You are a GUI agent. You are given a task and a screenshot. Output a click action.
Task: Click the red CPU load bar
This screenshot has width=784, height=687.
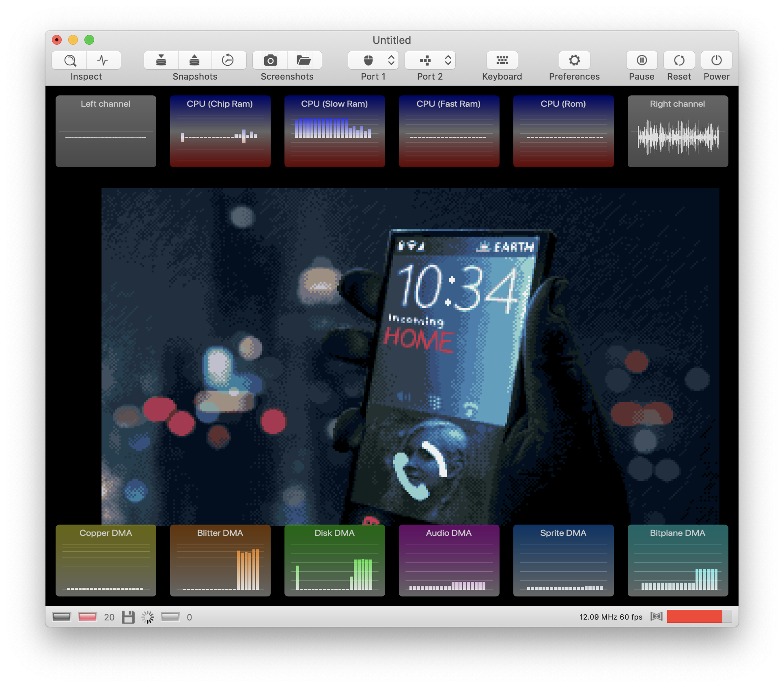(699, 616)
